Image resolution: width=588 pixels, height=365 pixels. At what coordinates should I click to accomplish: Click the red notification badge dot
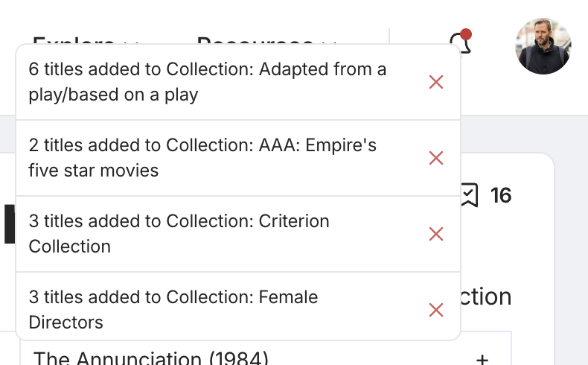tap(466, 34)
